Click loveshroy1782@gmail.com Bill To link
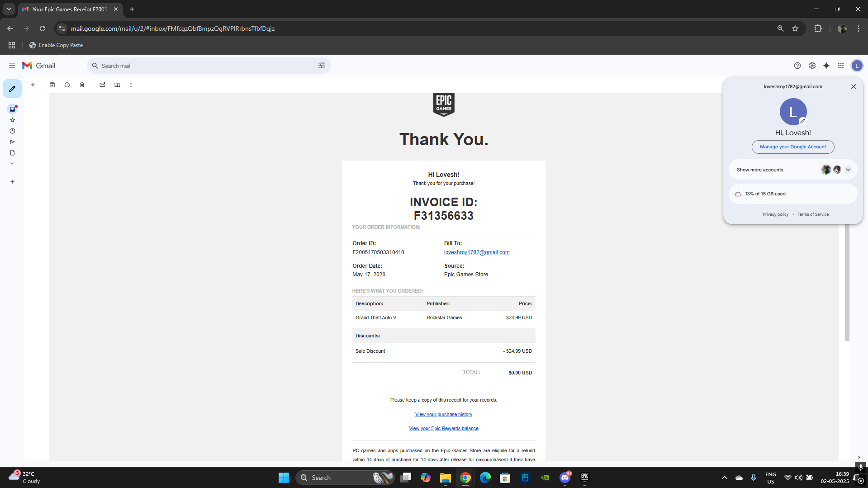This screenshot has height=488, width=868. tap(476, 252)
